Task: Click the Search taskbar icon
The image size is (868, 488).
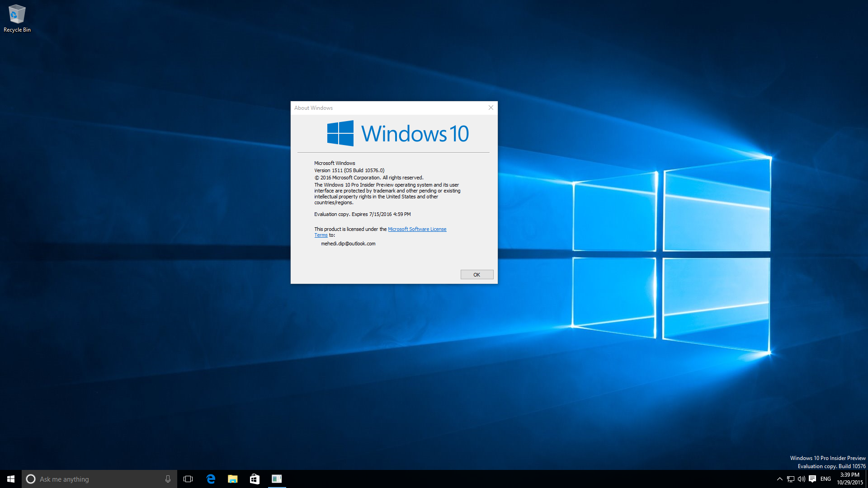Action: point(29,479)
